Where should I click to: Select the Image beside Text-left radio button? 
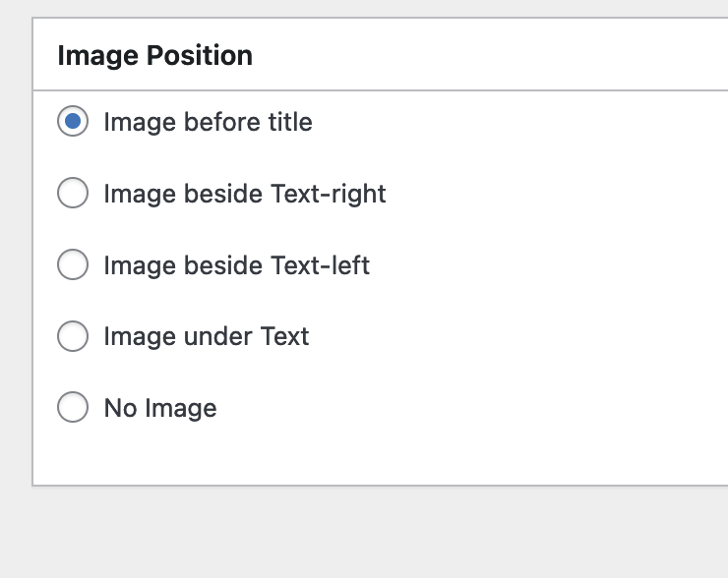(73, 264)
